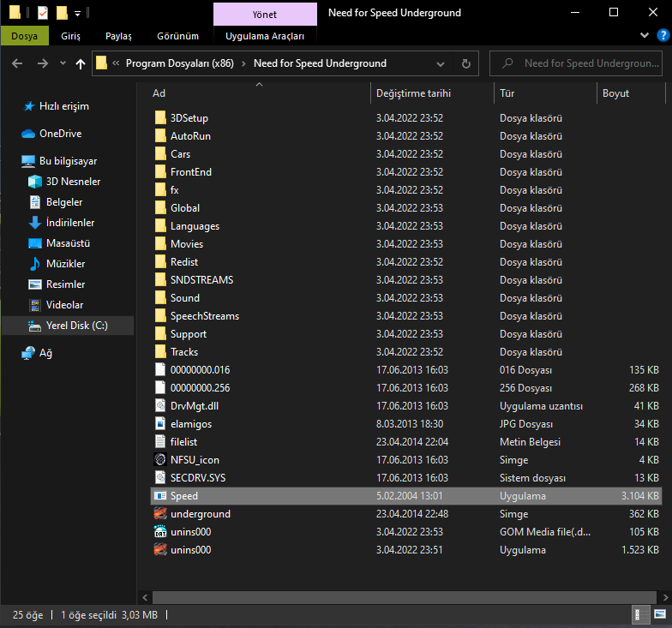
Task: Select the unins000 GOM Media file icon
Action: (160, 531)
